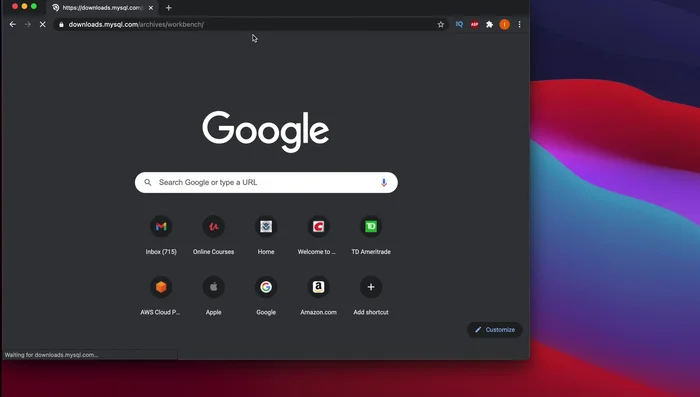This screenshot has width=700, height=397.
Task: Open Chrome's three-dot menu
Action: click(519, 25)
